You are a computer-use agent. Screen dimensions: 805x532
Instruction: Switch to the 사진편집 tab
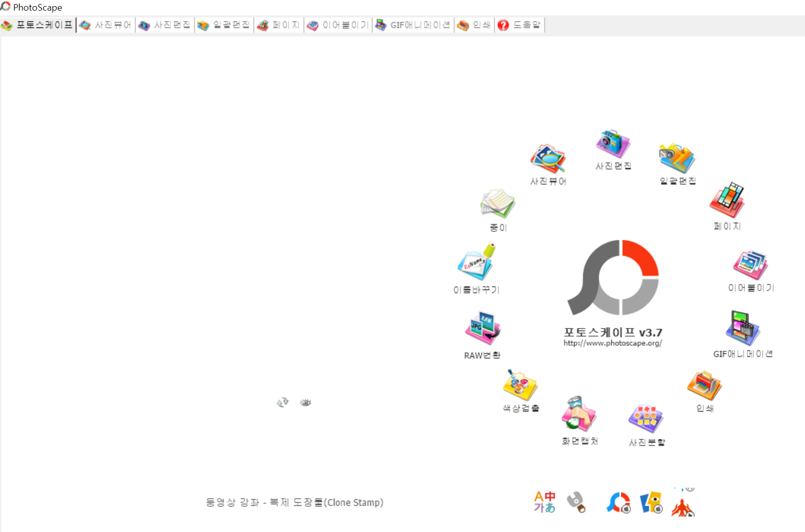[165, 25]
